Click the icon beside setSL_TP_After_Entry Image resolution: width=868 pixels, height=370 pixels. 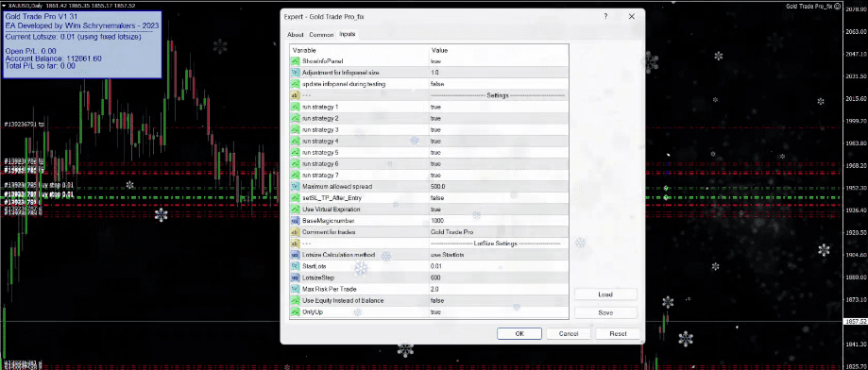pos(296,198)
